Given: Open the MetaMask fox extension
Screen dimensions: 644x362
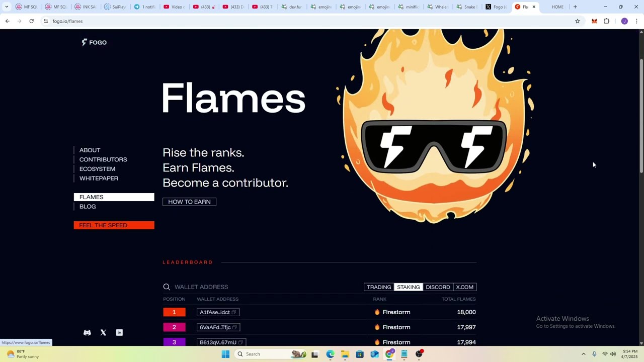Looking at the screenshot, I should point(594,21).
